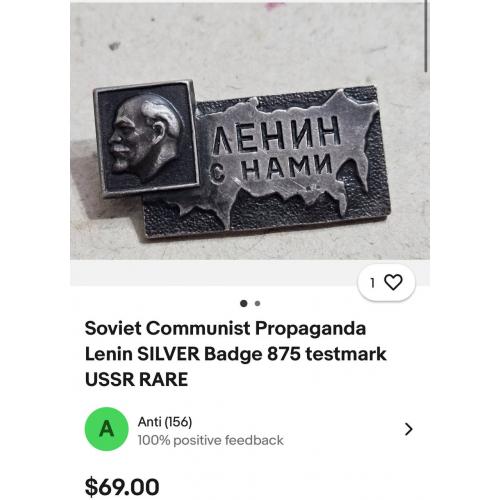The height and width of the screenshot is (500, 500).
Task: Open seller name 'Anti (156)'
Action: pos(165,422)
